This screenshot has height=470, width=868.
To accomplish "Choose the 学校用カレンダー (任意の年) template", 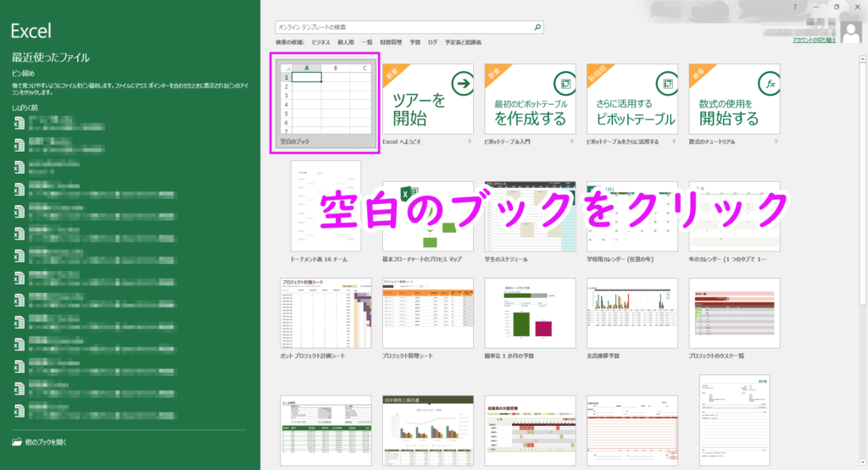I will (x=632, y=216).
